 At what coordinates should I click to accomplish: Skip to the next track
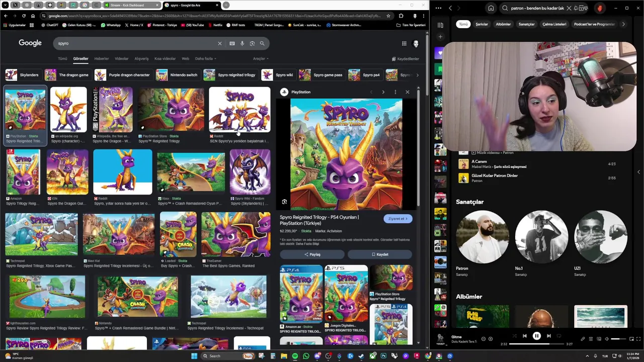(549, 336)
